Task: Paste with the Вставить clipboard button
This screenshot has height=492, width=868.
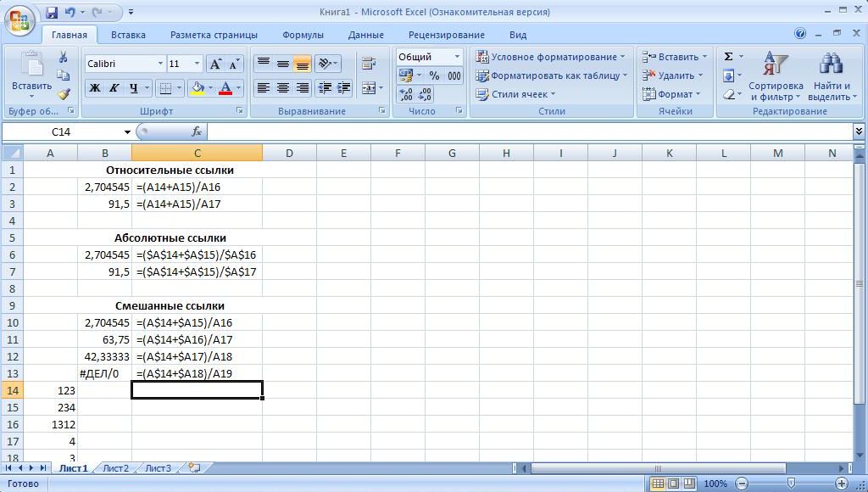Action: point(31,75)
